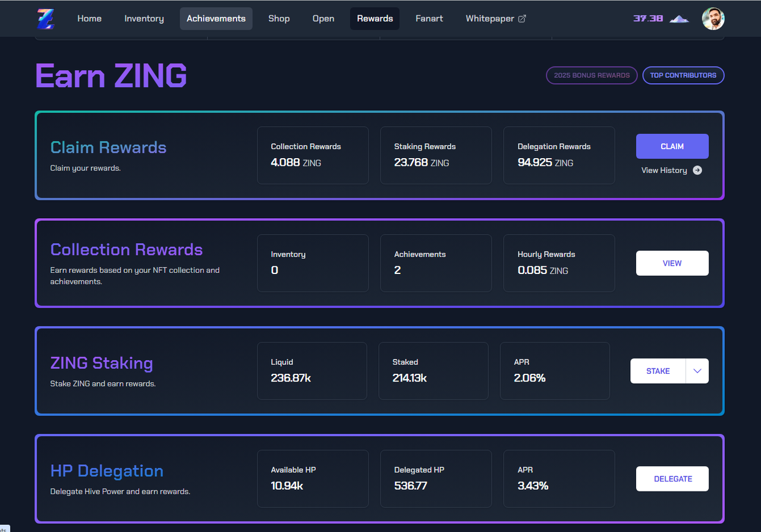Click the Z logo icon in navbar
This screenshot has width=761, height=532.
[x=45, y=18]
